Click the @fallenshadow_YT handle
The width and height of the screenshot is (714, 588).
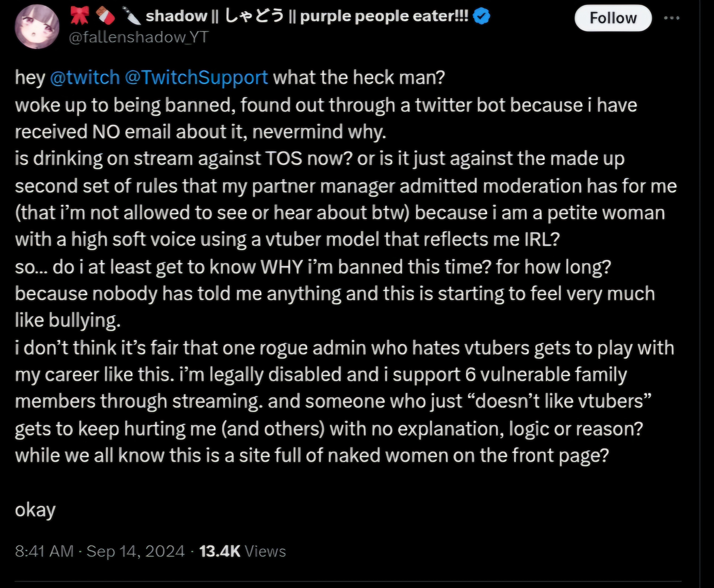click(138, 37)
